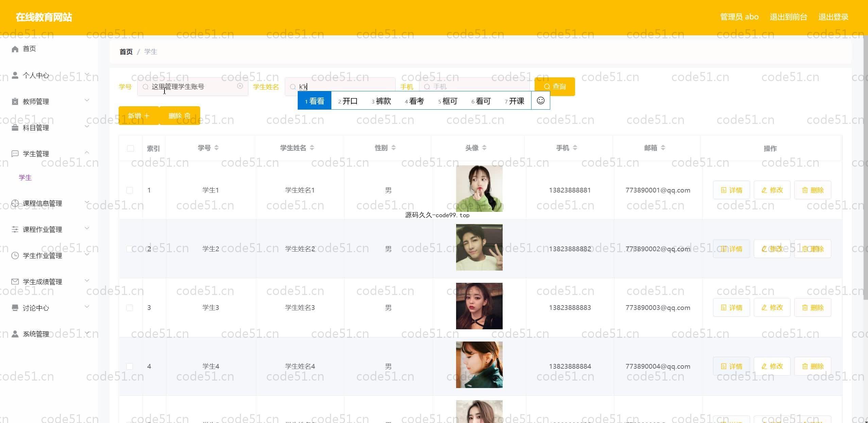The height and width of the screenshot is (423, 868).
Task: Expand the 学生成绩管理 chevron
Action: (x=87, y=280)
